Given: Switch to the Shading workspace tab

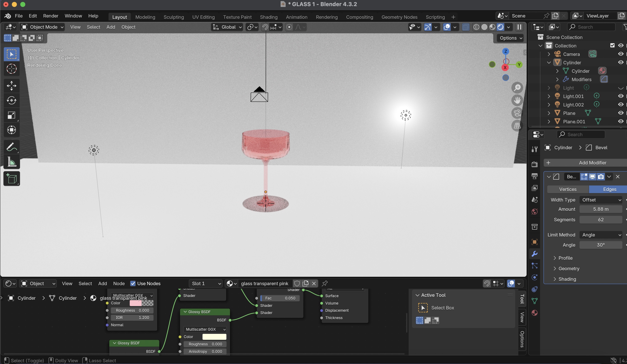Looking at the screenshot, I should (x=269, y=17).
